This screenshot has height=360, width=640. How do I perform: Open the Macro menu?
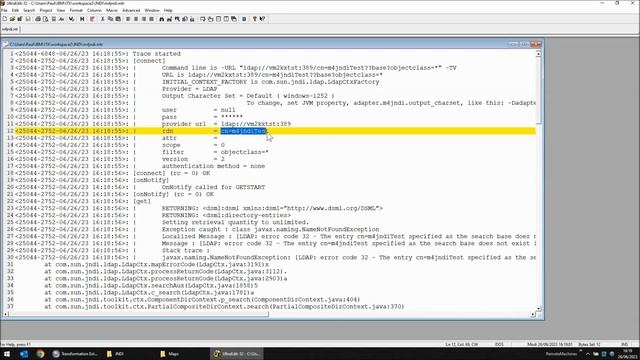click(x=112, y=10)
